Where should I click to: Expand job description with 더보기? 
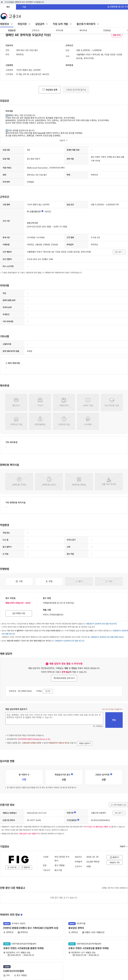point(64,140)
